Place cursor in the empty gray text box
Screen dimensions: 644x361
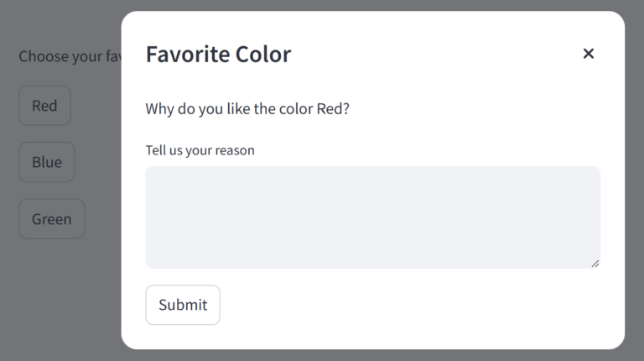(x=372, y=217)
